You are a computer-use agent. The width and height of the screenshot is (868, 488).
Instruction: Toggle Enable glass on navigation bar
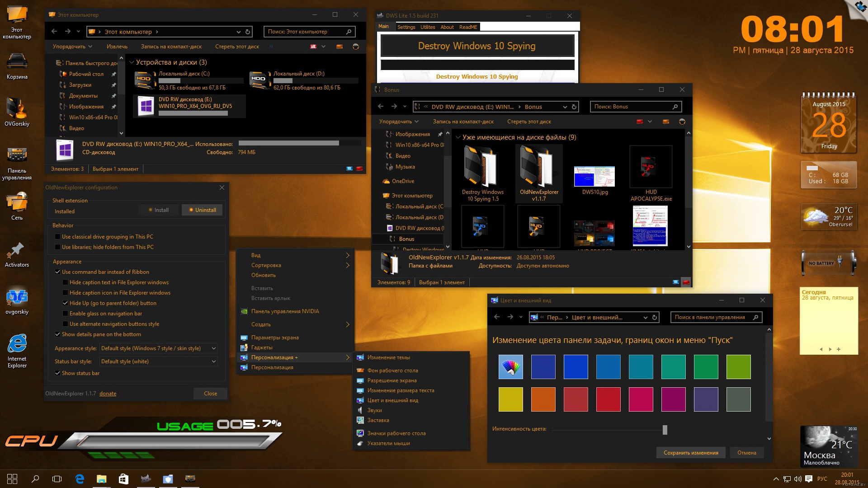click(x=65, y=314)
